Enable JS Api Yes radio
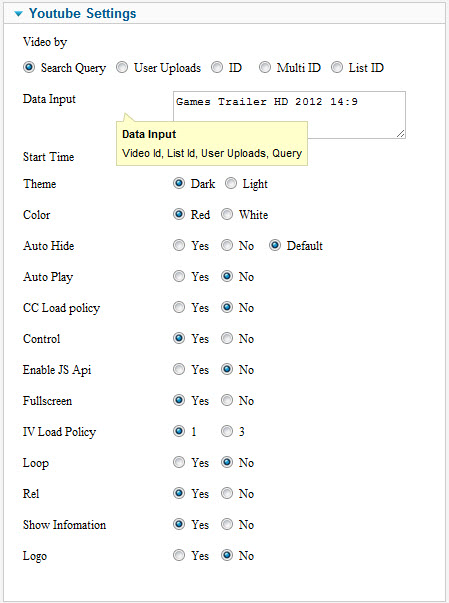 tap(179, 370)
